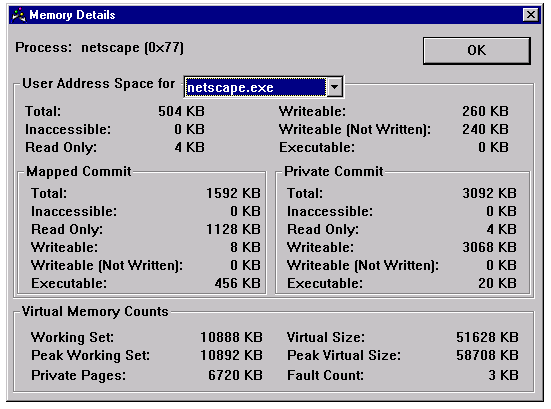This screenshot has height=409, width=551.
Task: Click the Process netscape (0x77) label
Action: (99, 47)
